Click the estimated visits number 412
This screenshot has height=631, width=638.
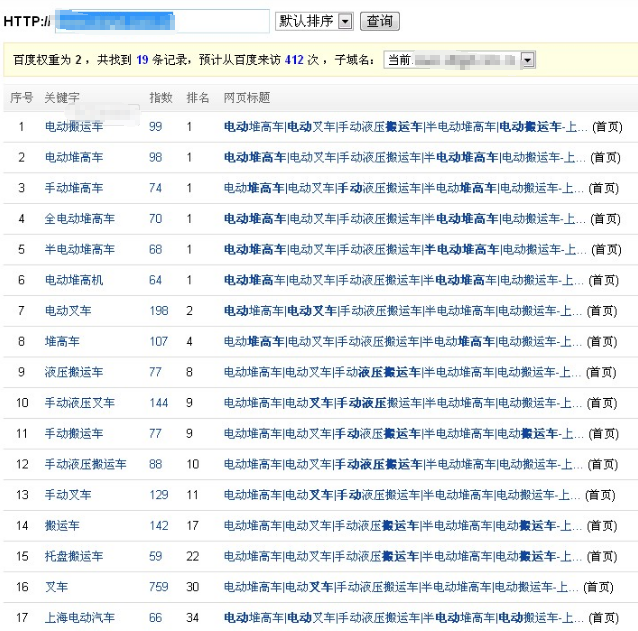(294, 60)
